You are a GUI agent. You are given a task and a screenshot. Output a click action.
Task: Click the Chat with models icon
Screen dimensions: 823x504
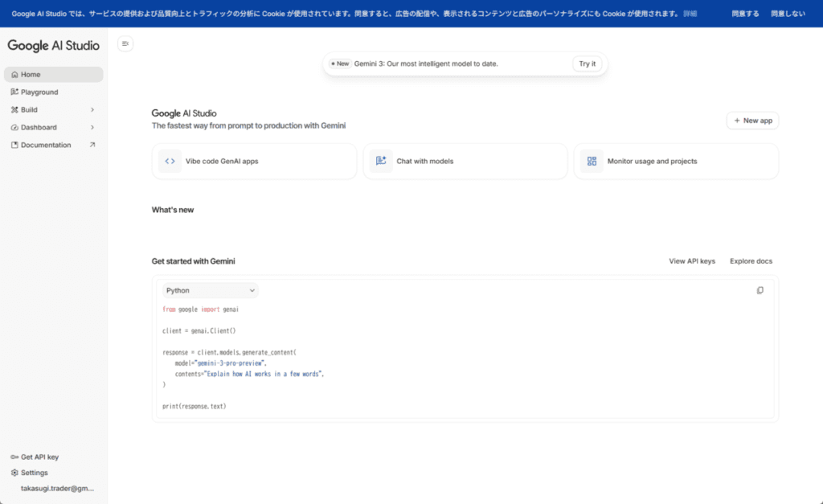click(381, 162)
